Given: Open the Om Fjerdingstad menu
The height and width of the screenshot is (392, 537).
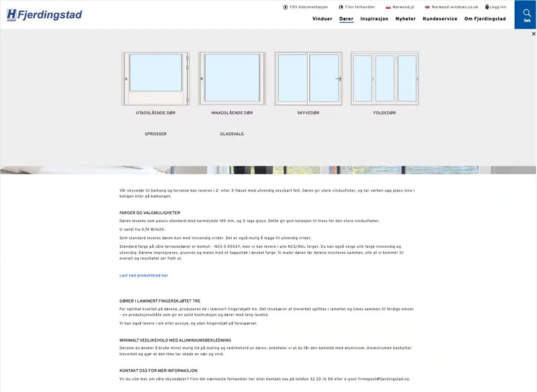Looking at the screenshot, I should click(485, 19).
